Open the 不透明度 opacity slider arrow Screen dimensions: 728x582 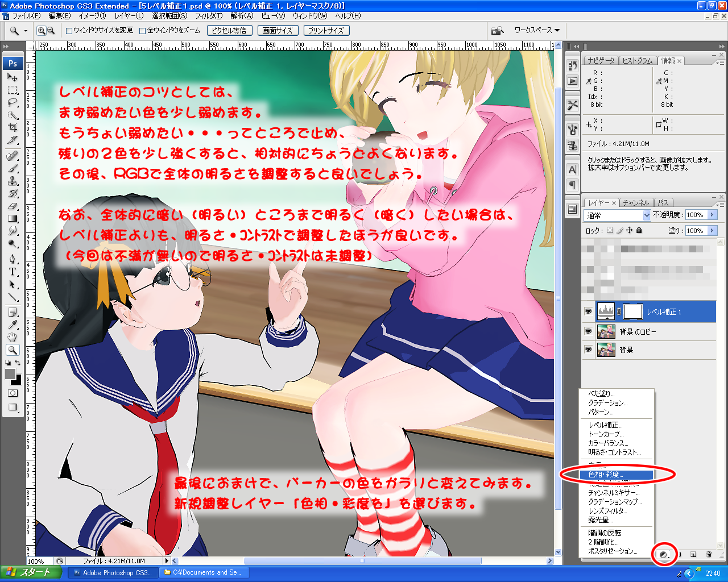click(712, 215)
